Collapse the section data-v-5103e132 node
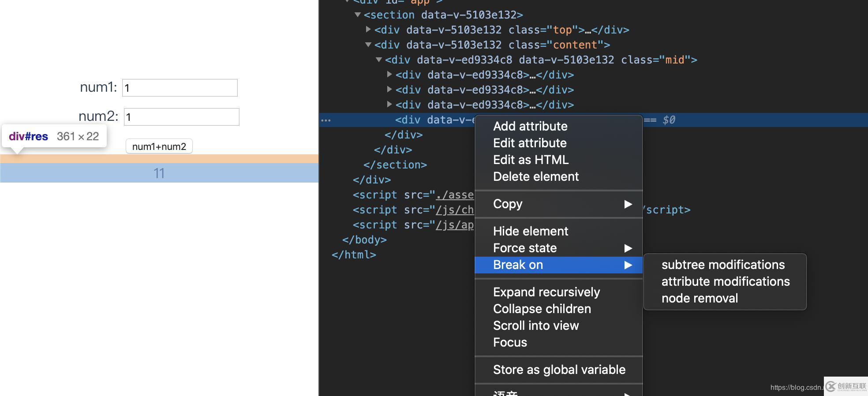The image size is (868, 396). [358, 15]
